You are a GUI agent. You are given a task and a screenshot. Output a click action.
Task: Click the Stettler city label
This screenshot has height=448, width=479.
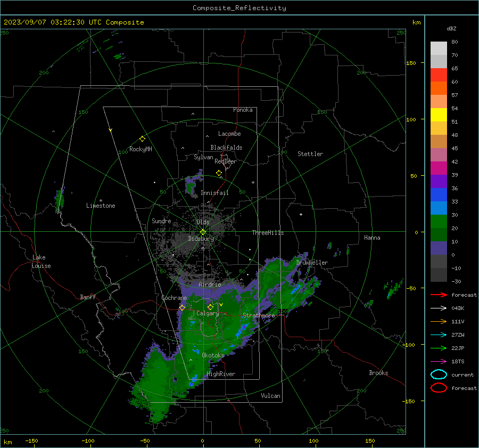tap(310, 154)
